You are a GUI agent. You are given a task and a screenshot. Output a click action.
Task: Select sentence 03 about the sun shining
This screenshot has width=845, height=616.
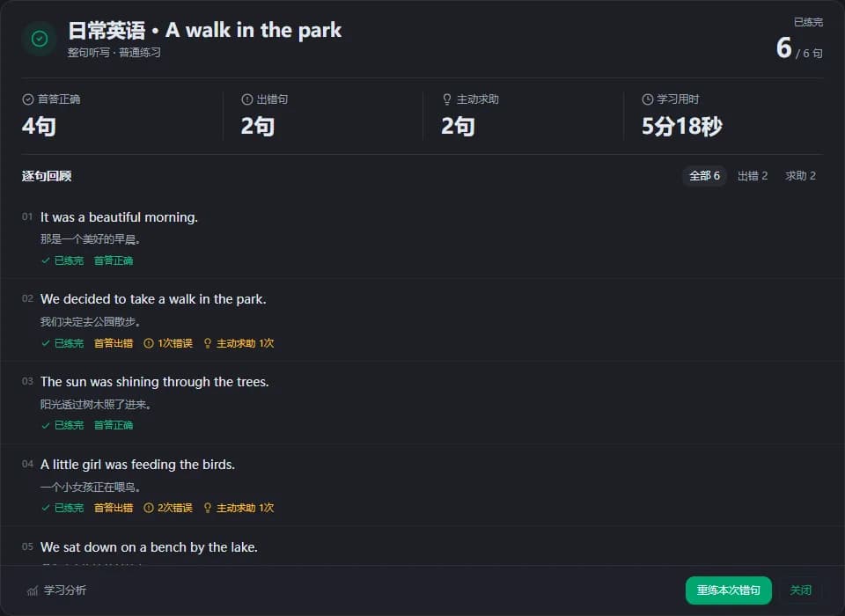pos(422,402)
